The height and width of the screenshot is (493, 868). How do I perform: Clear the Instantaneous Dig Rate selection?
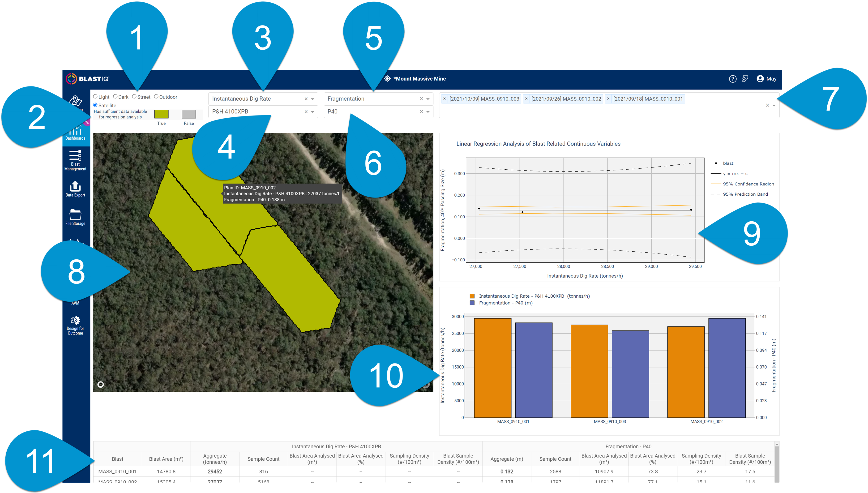306,99
